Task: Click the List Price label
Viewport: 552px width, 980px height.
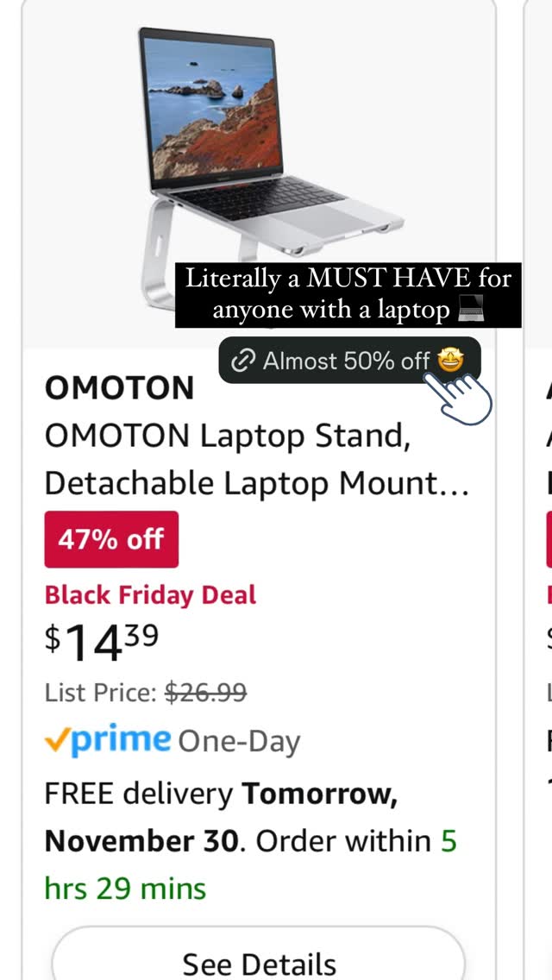Action: (101, 693)
